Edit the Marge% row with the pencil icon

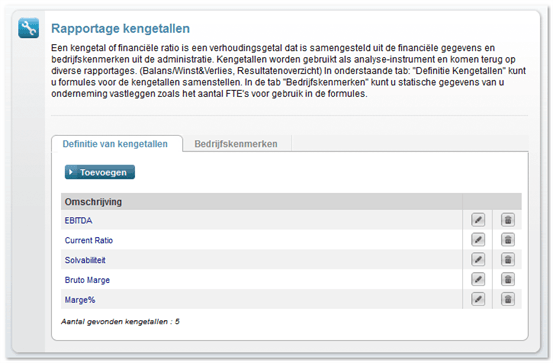(x=478, y=299)
